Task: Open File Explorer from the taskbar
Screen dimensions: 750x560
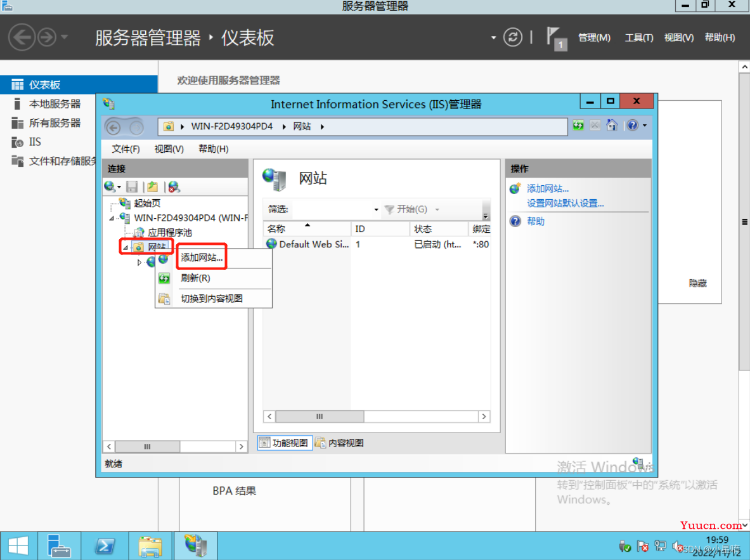Action: point(150,545)
